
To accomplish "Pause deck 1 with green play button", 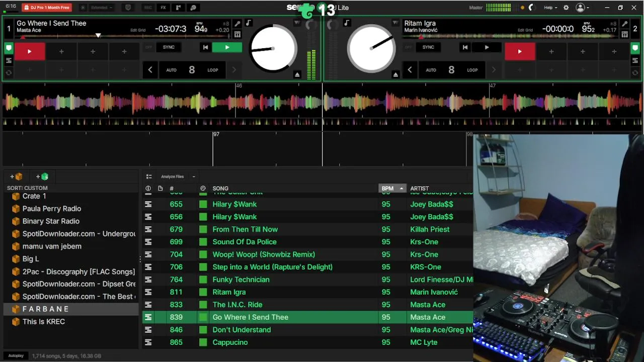I will 227,47.
